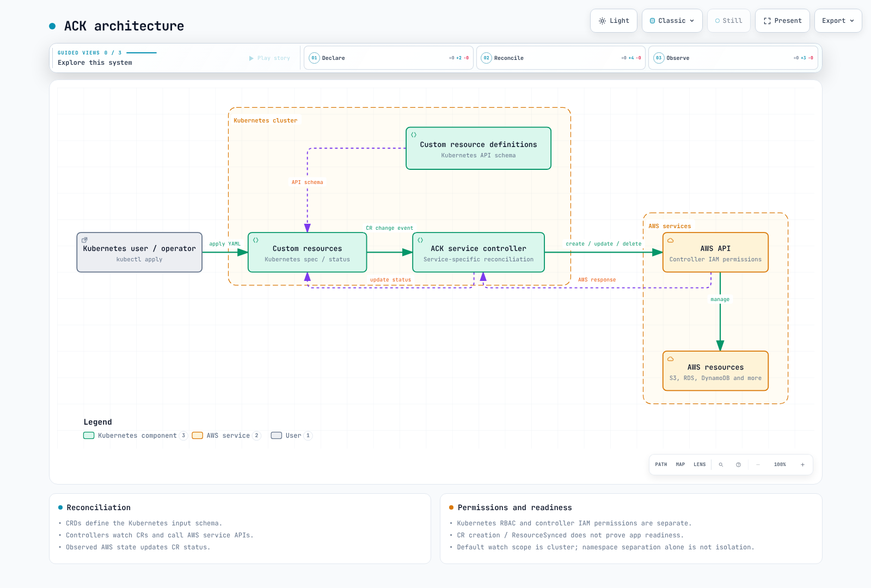Select the ACK service controller node
871x588 pixels.
pyautogui.click(x=479, y=253)
